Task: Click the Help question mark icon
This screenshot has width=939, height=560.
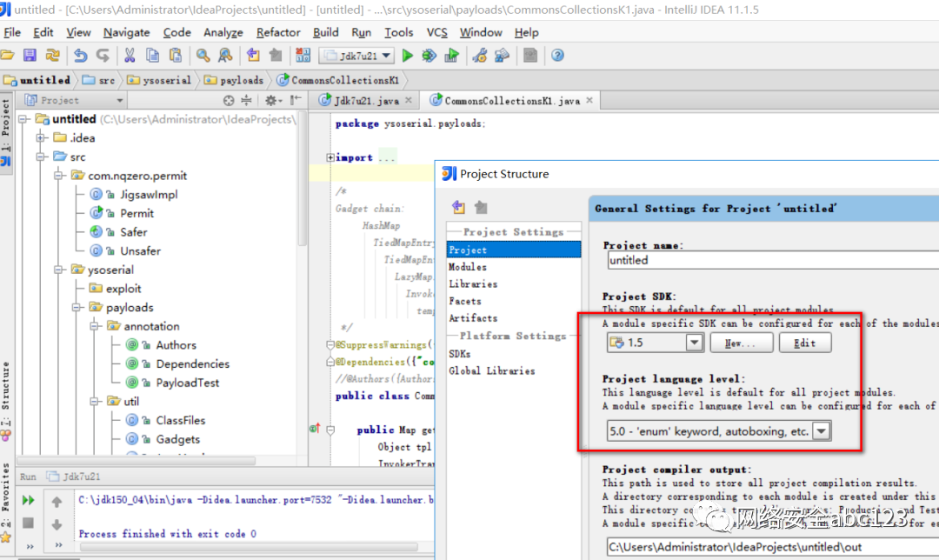Action: (x=557, y=56)
